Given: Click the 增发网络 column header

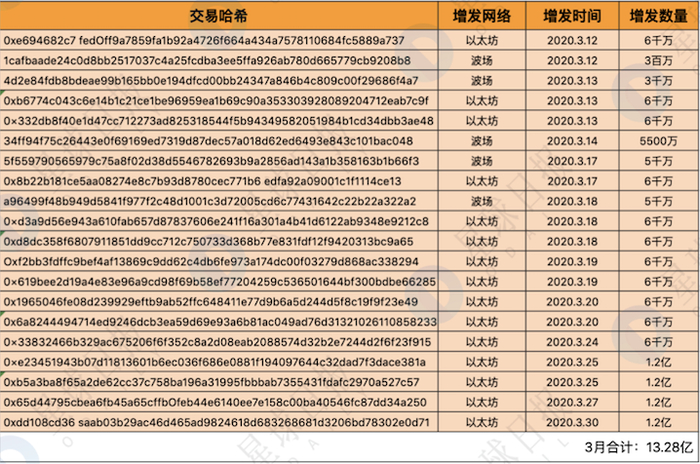Looking at the screenshot, I should click(x=482, y=17).
